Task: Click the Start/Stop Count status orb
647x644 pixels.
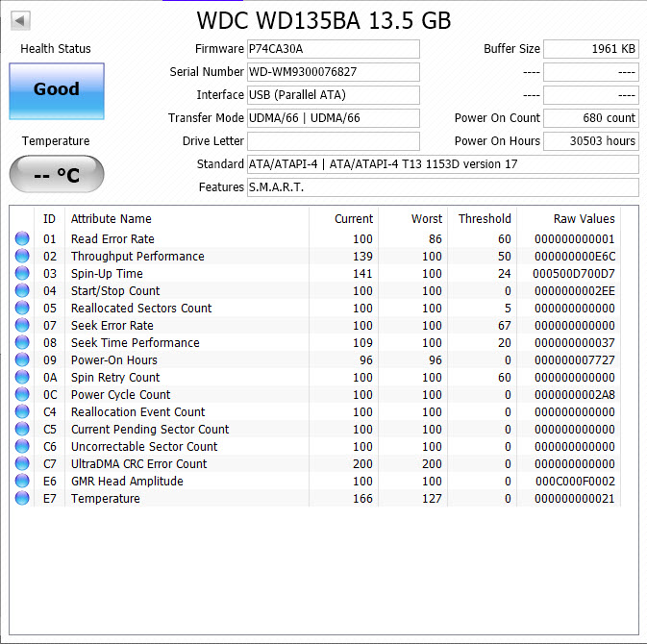Action: tap(22, 290)
